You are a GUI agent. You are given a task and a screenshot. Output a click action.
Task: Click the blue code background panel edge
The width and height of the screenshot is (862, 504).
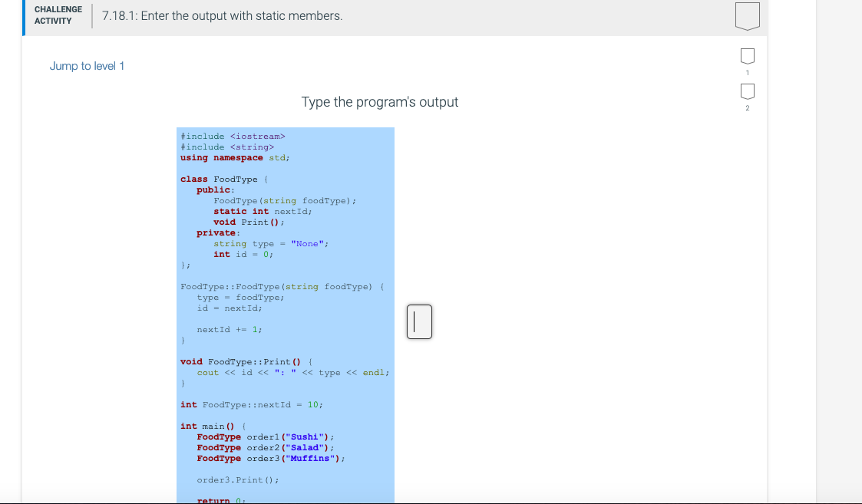click(391, 307)
